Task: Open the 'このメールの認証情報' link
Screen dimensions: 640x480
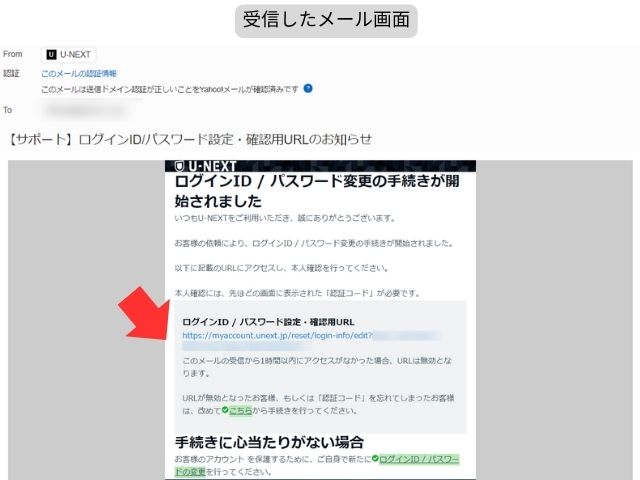Action: 79,73
